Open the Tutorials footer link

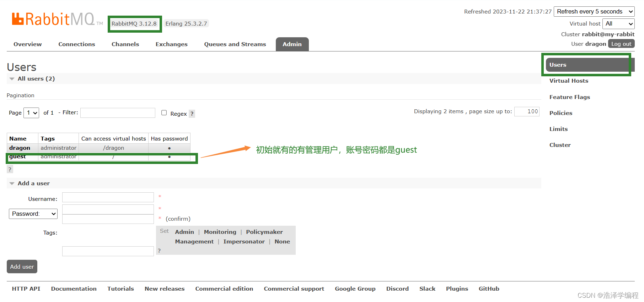(x=120, y=289)
